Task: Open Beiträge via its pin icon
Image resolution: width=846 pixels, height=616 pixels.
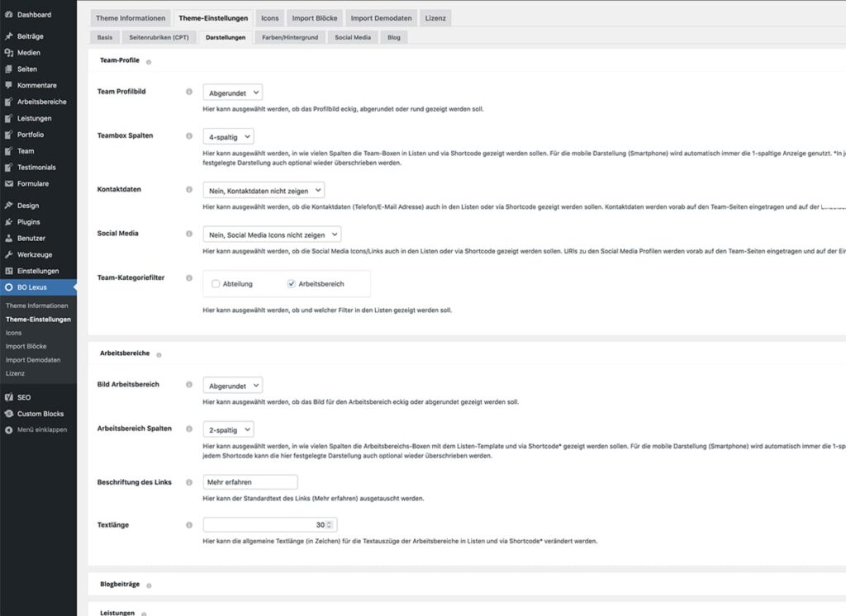Action: 8,36
